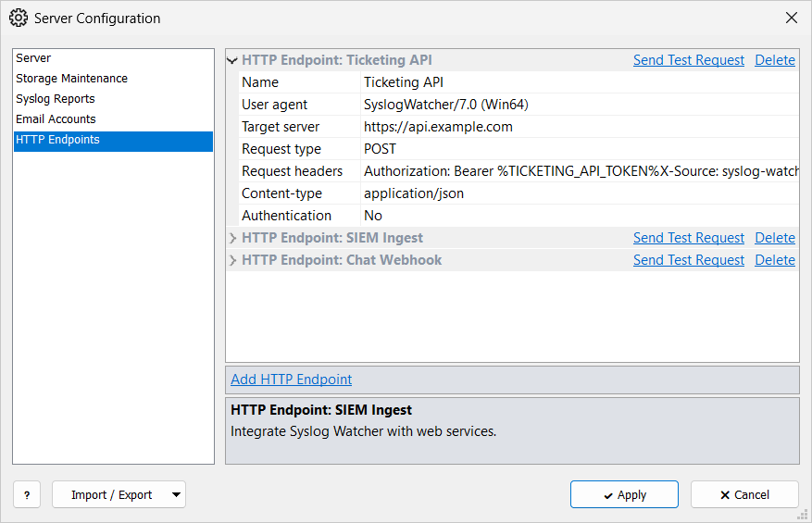Apply the configuration changes
The image size is (812, 523).
(624, 494)
